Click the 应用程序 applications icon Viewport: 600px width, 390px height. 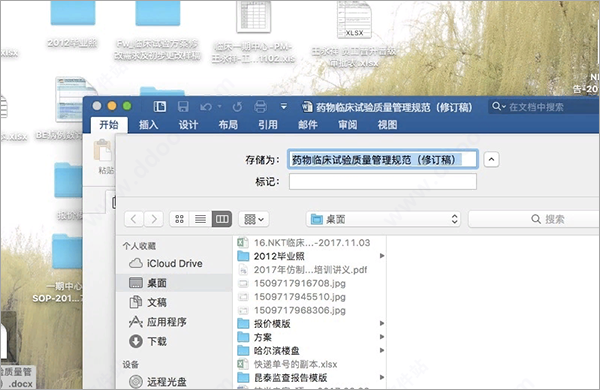pyautogui.click(x=136, y=322)
